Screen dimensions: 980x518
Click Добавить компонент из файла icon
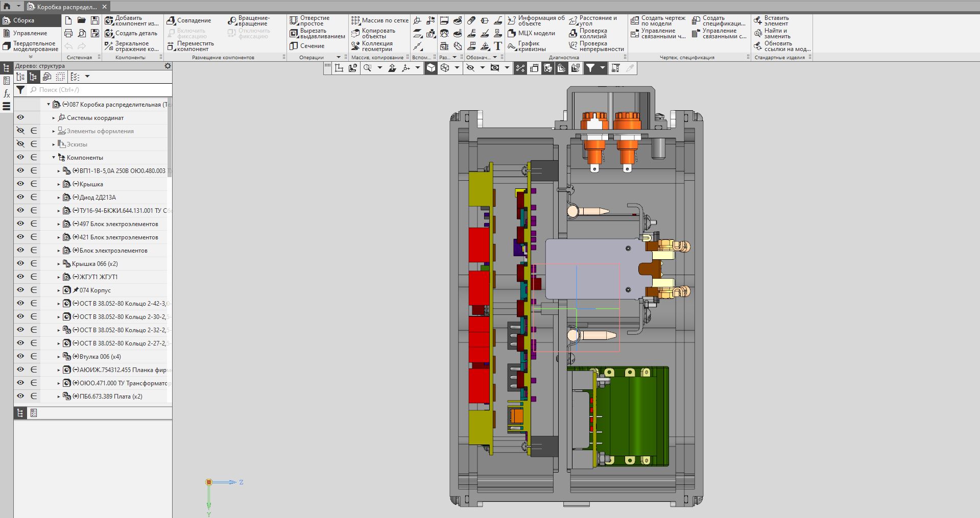click(109, 20)
